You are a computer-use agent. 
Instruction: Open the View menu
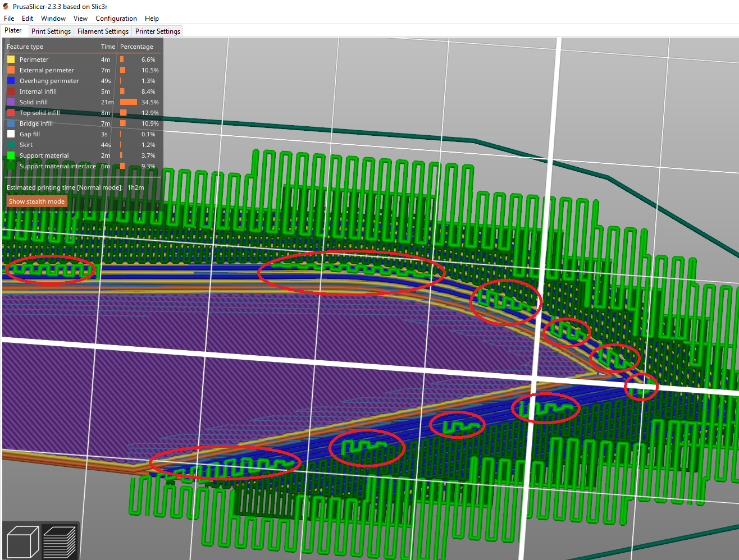click(x=80, y=19)
